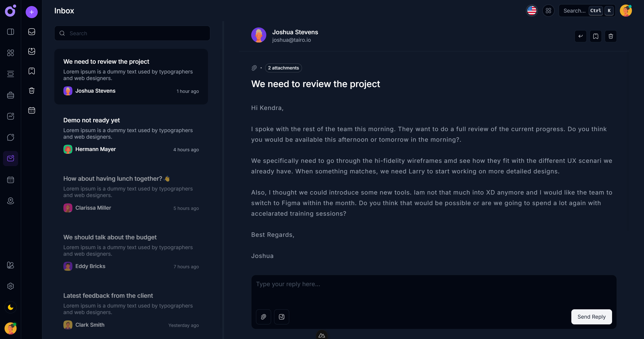Toggle the sidebar panel layout icon
The width and height of the screenshot is (644, 339).
pos(11,32)
